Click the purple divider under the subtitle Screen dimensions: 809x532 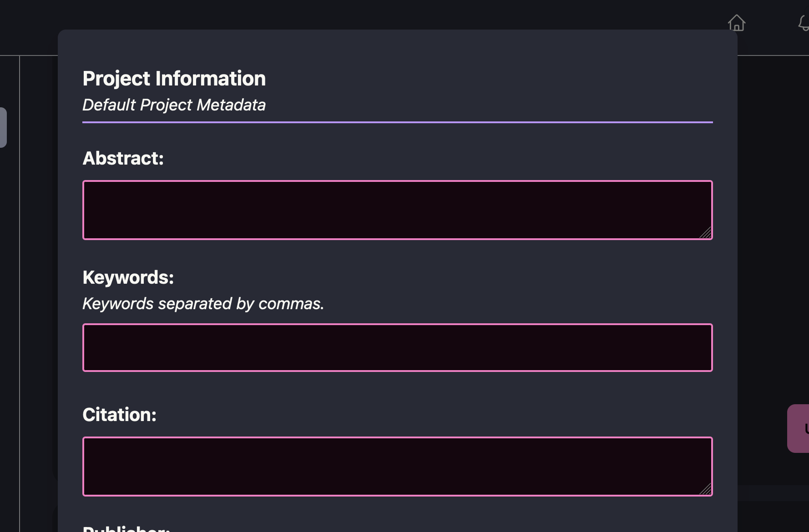click(397, 122)
